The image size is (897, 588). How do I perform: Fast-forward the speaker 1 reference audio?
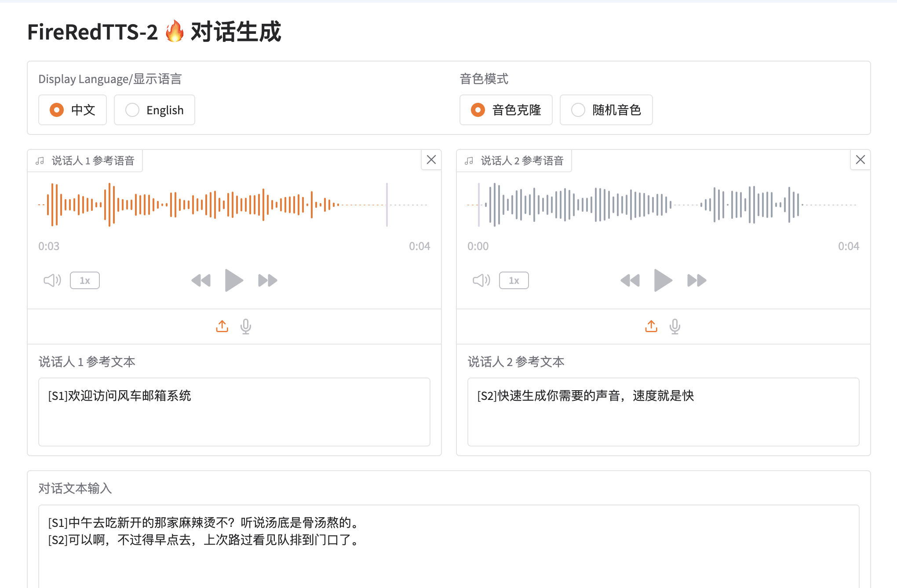tap(267, 280)
